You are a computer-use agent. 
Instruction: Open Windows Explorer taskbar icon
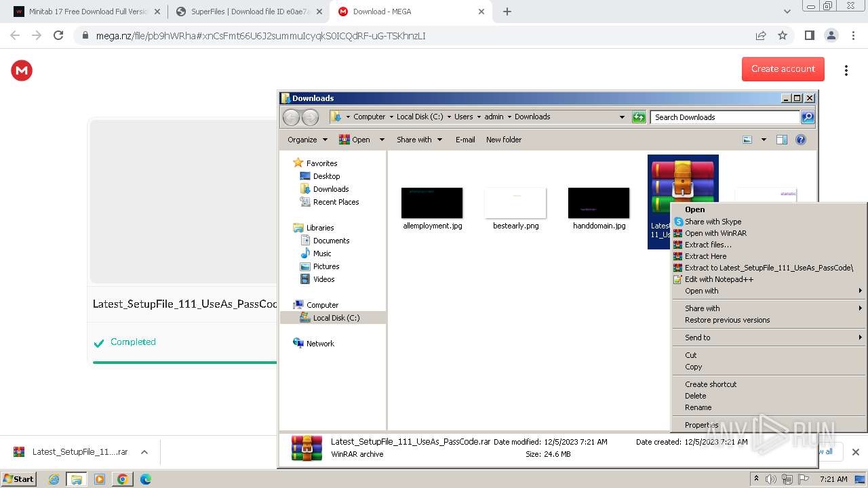pyautogui.click(x=77, y=479)
